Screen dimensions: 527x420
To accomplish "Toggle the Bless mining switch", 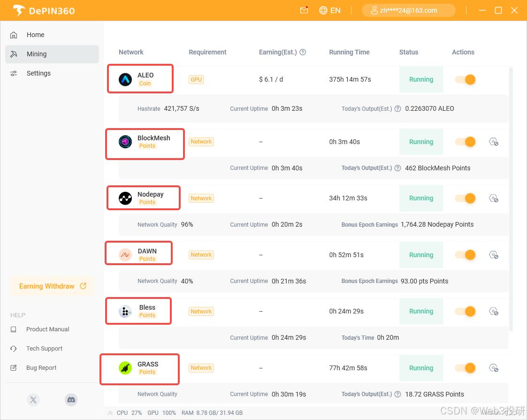I will (x=465, y=312).
